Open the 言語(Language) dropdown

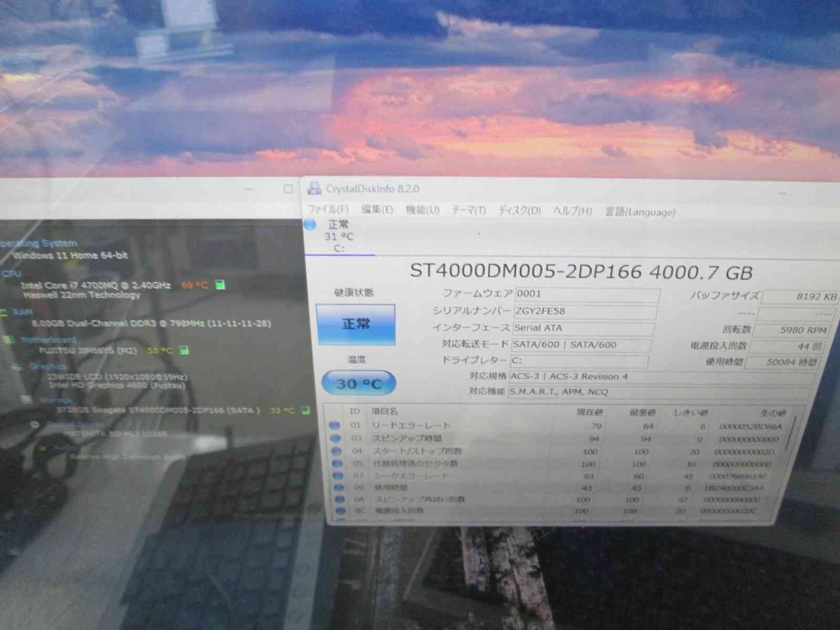(x=641, y=212)
